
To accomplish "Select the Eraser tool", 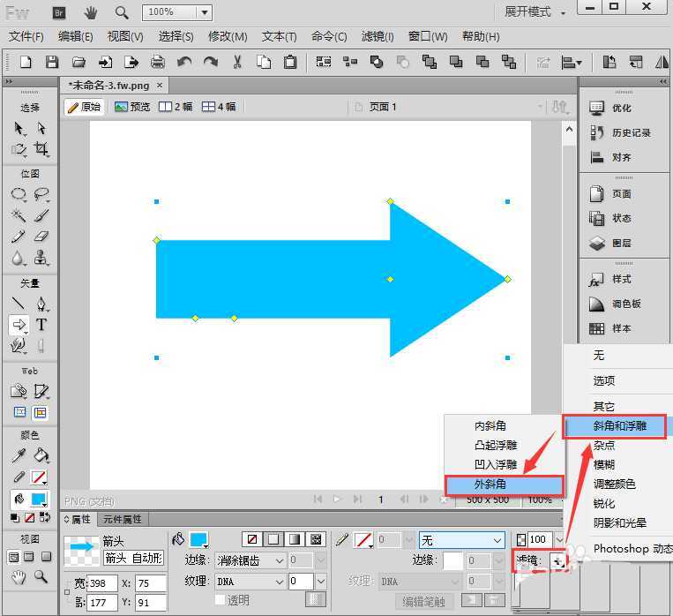I will point(41,237).
